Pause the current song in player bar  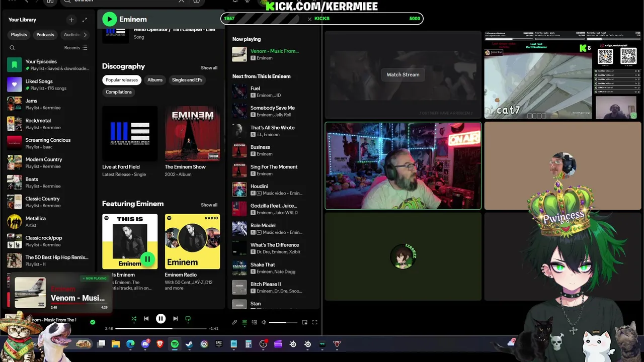coord(160,318)
